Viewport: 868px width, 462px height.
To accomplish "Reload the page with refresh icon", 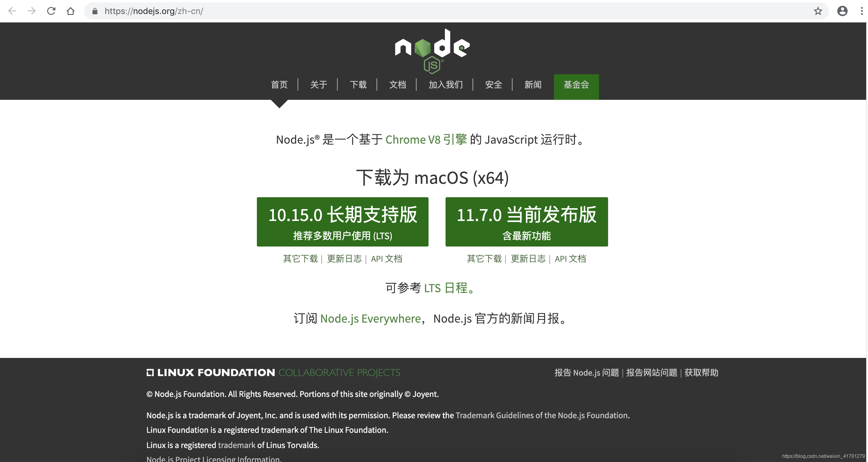I will click(x=51, y=11).
